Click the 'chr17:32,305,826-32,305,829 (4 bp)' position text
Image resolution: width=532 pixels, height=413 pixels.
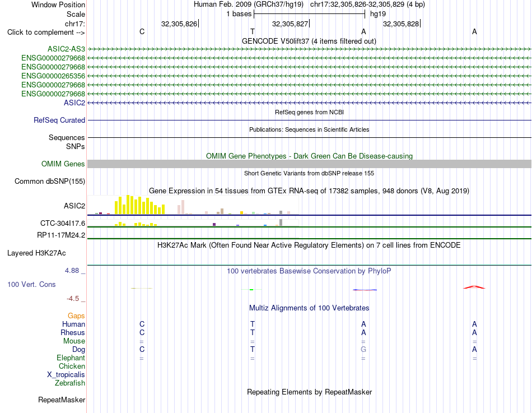367,4
